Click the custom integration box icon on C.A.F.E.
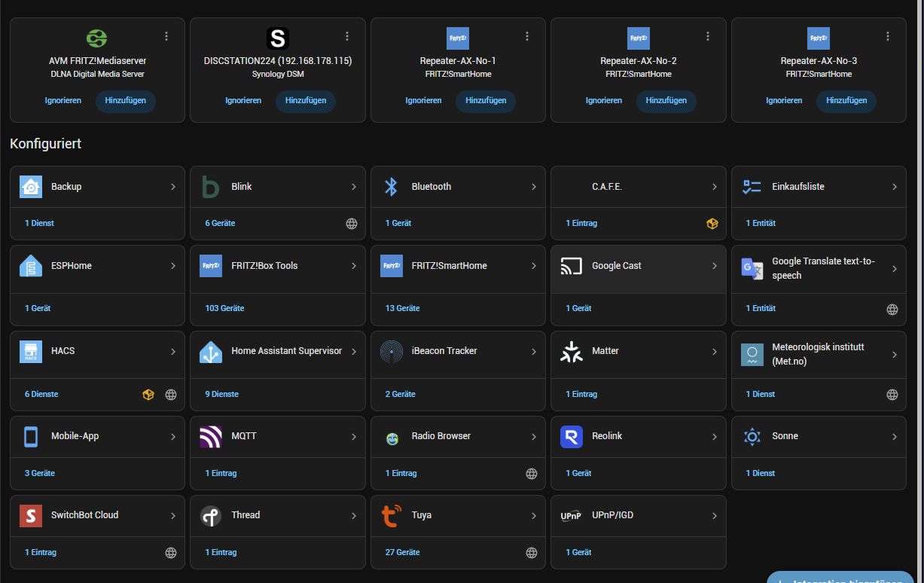Viewport: 924px width, 583px height. (712, 224)
